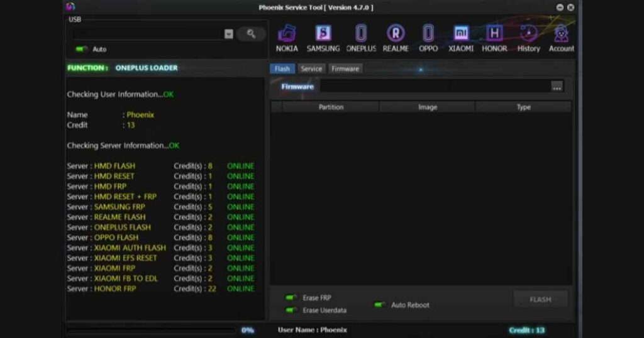Minimize the Phoenix Service Tool window

tap(559, 8)
